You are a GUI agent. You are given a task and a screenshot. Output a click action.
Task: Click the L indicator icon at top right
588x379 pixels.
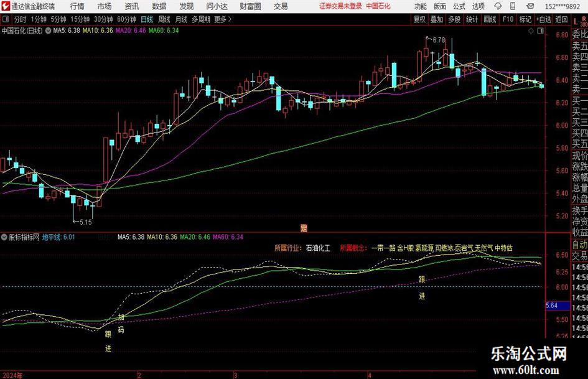pos(576,22)
